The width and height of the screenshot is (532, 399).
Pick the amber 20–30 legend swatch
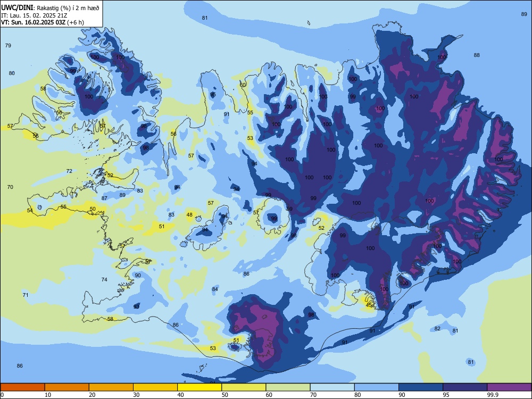click(111, 387)
